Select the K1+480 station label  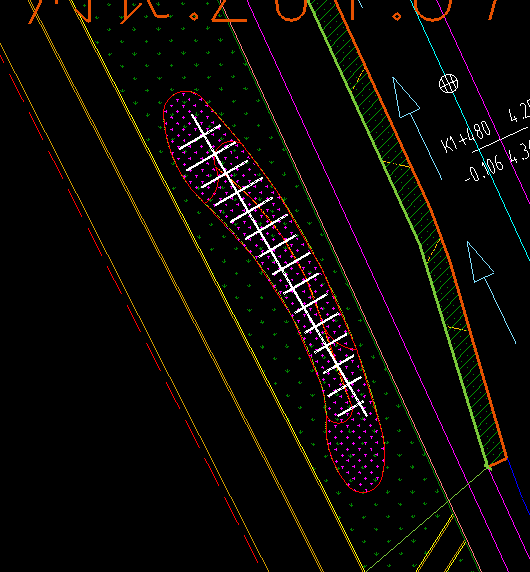466,137
